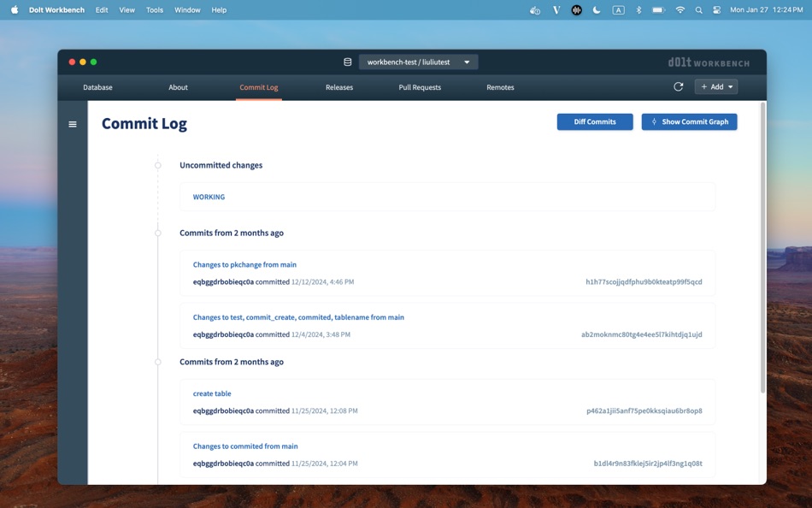Open the sidebar hamburger menu
Image resolution: width=812 pixels, height=508 pixels.
coord(73,124)
